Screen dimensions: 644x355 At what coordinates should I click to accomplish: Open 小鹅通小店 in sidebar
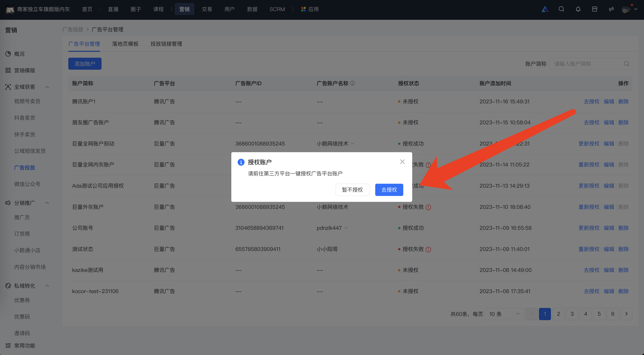(27, 250)
